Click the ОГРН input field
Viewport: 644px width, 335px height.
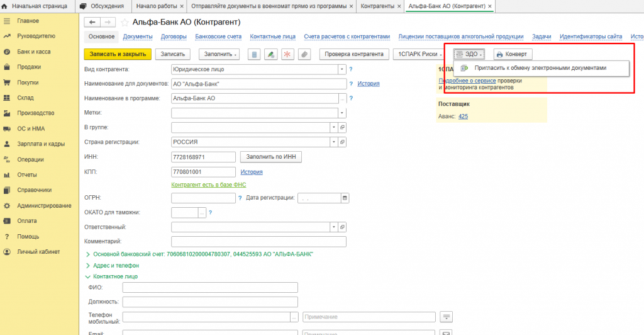pyautogui.click(x=203, y=198)
